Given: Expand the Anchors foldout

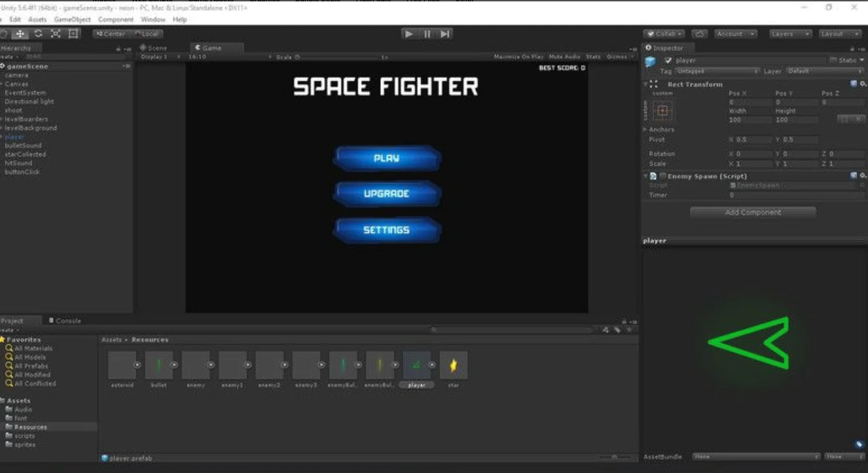Looking at the screenshot, I should 645,129.
